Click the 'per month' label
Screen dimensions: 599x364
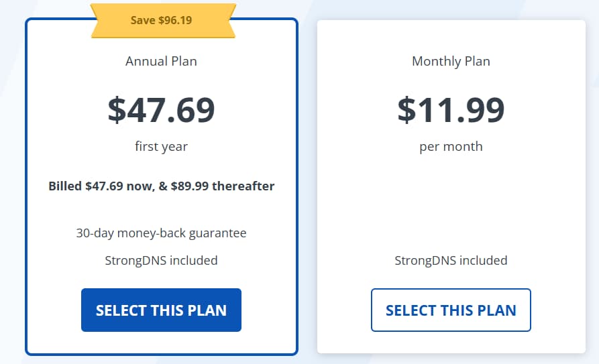coord(451,146)
